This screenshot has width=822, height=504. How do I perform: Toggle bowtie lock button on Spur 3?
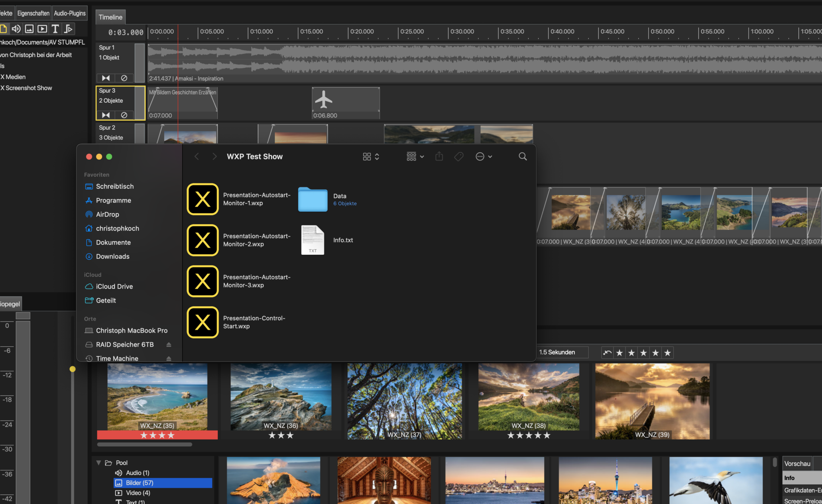106,115
